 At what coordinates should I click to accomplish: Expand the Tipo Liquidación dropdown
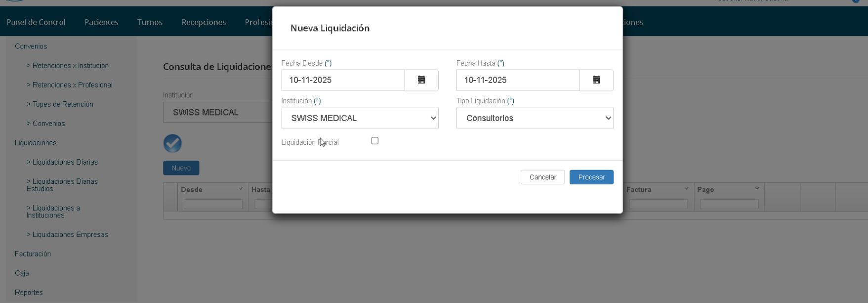[x=535, y=118]
